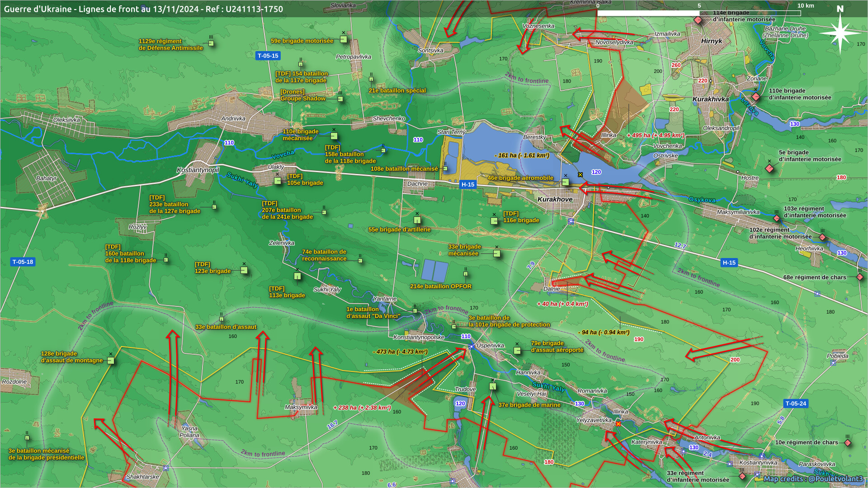Click the map title header text
This screenshot has width=868, height=488.
coord(143,9)
